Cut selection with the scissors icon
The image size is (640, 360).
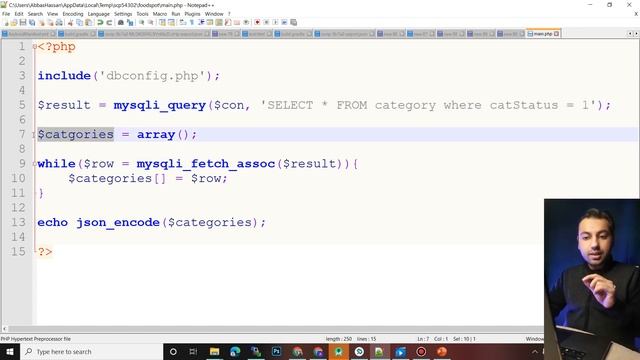click(70, 22)
